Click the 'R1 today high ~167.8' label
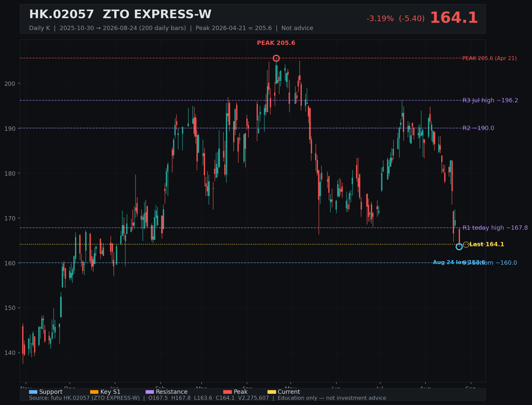This screenshot has width=532, height=405. pyautogui.click(x=495, y=228)
